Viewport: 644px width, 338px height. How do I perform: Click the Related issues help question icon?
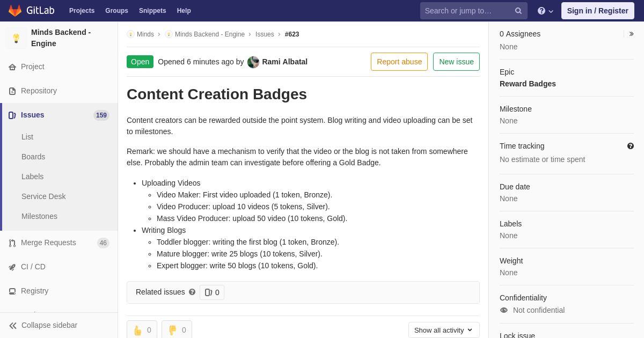[192, 292]
